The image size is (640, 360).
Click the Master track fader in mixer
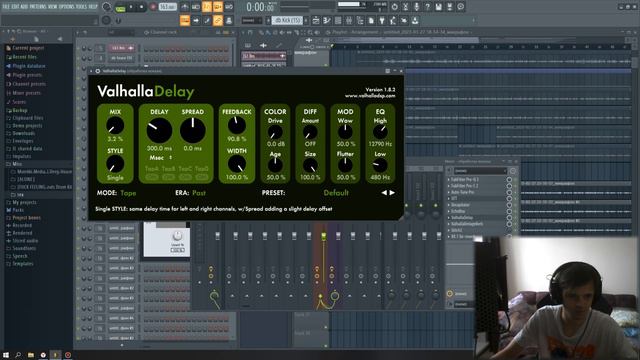point(218,236)
